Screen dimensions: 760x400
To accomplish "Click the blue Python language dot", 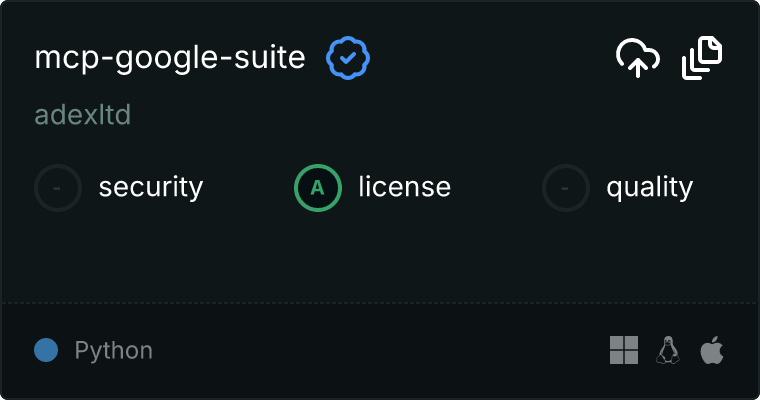I will click(x=46, y=350).
